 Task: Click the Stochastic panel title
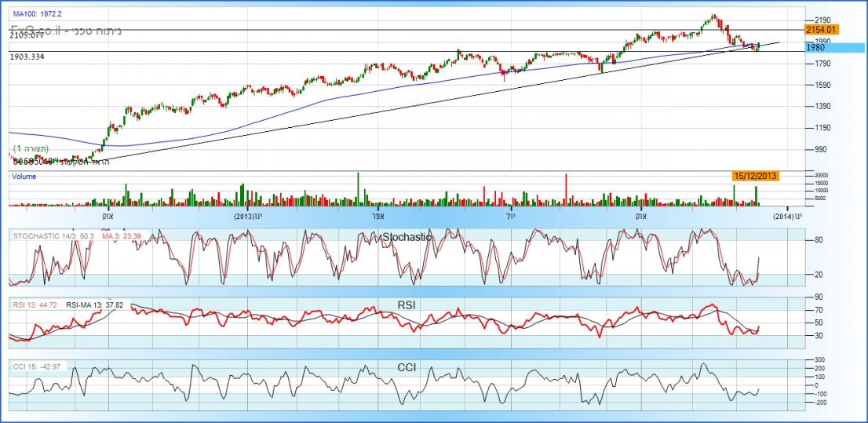405,236
